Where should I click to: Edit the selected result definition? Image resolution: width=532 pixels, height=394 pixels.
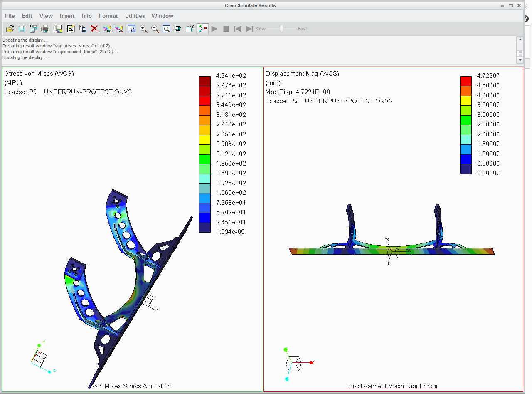coord(71,29)
